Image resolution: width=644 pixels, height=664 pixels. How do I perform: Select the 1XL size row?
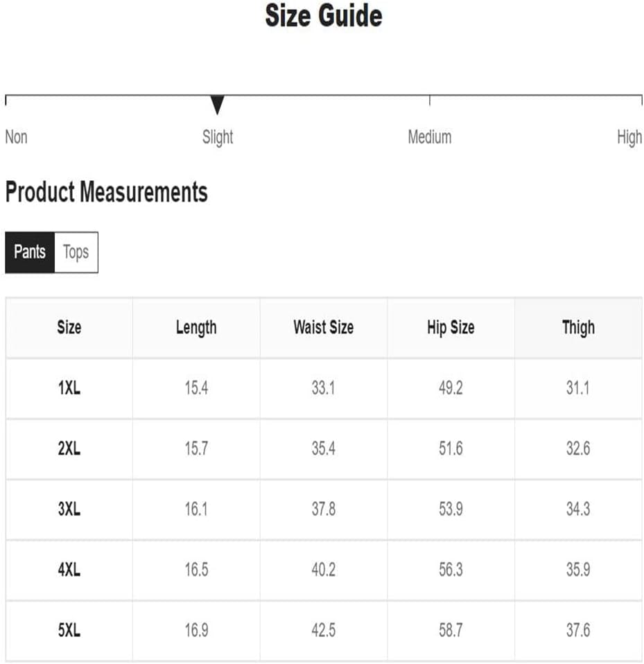coord(69,388)
